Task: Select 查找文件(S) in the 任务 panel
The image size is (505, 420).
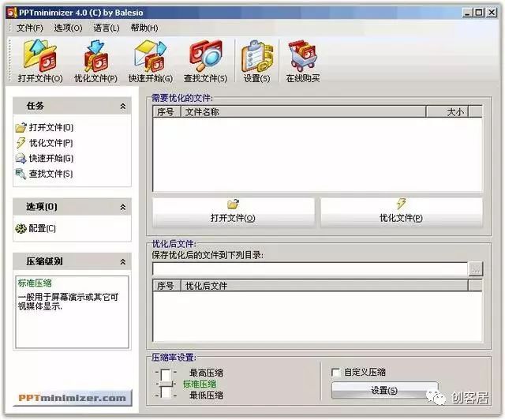Action: coord(44,174)
